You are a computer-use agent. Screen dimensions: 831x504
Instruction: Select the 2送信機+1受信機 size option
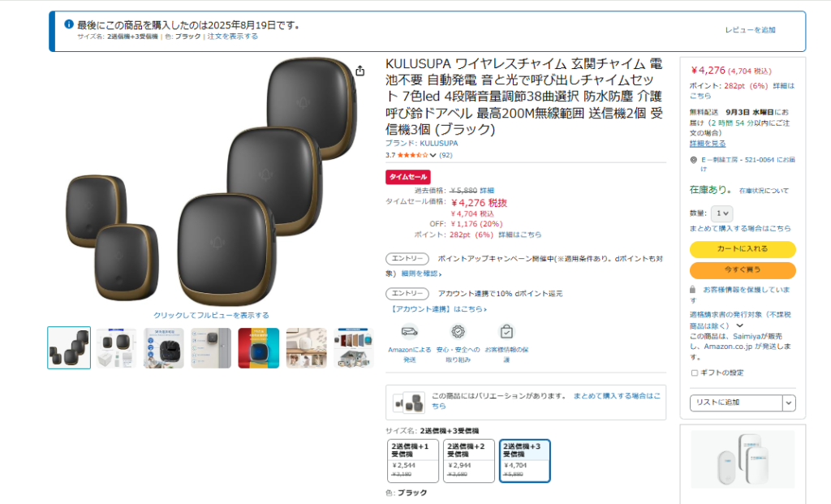[413, 460]
